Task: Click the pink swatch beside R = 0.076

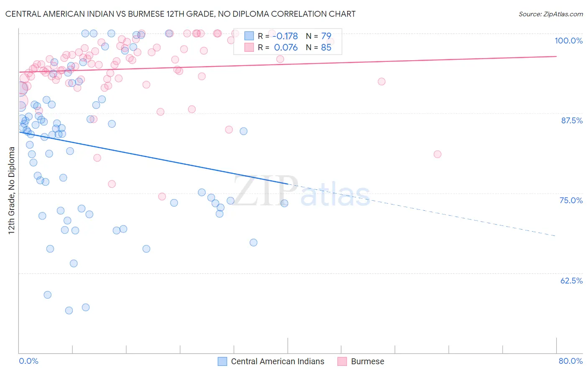Action: 249,47
